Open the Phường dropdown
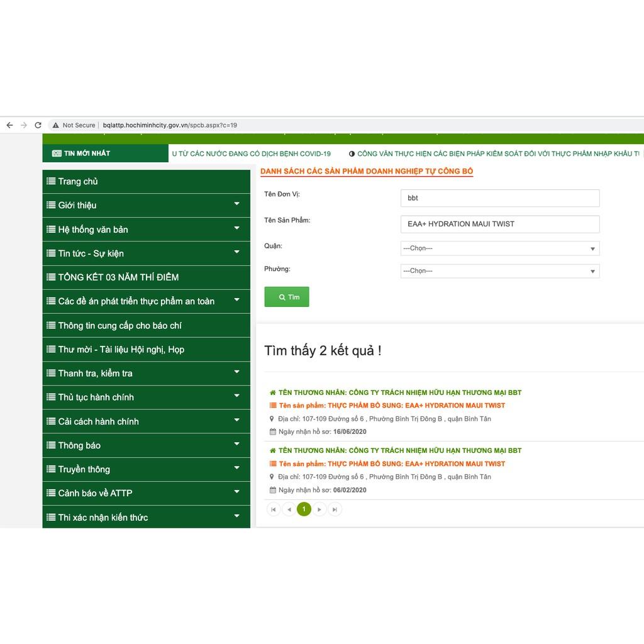This screenshot has height=644, width=644. (x=500, y=271)
